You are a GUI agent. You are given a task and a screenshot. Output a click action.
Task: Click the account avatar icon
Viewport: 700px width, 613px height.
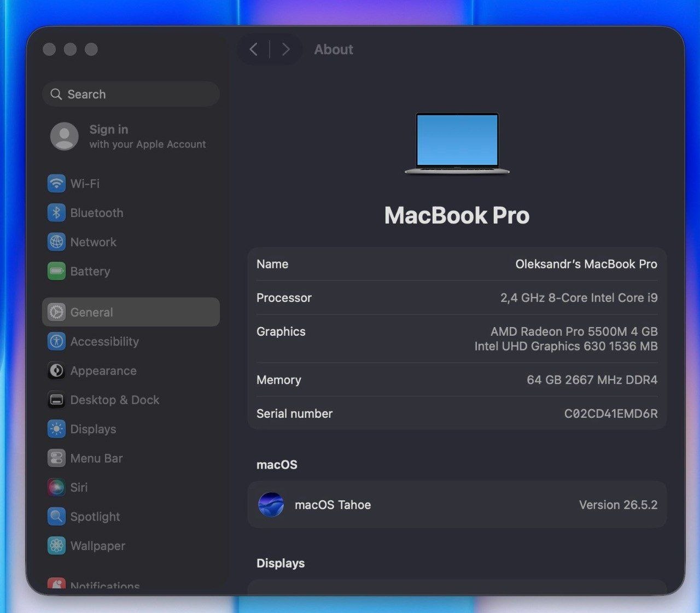65,136
